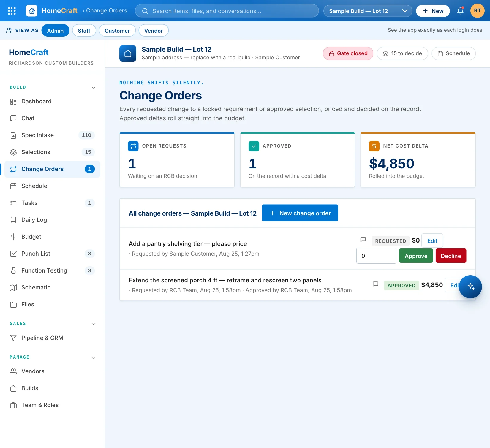Collapse the MANAGE sidebar section
490x448 pixels.
(94, 357)
